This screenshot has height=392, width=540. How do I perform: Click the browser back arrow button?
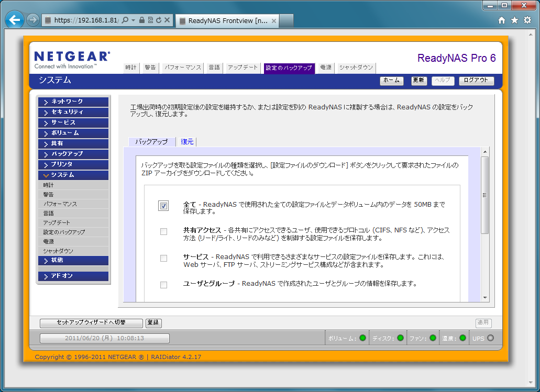point(14,20)
